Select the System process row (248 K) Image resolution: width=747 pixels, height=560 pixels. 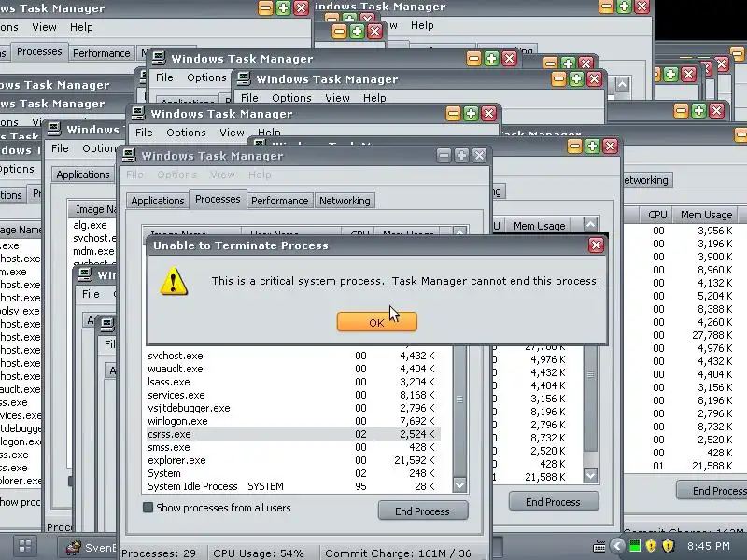pyautogui.click(x=293, y=473)
